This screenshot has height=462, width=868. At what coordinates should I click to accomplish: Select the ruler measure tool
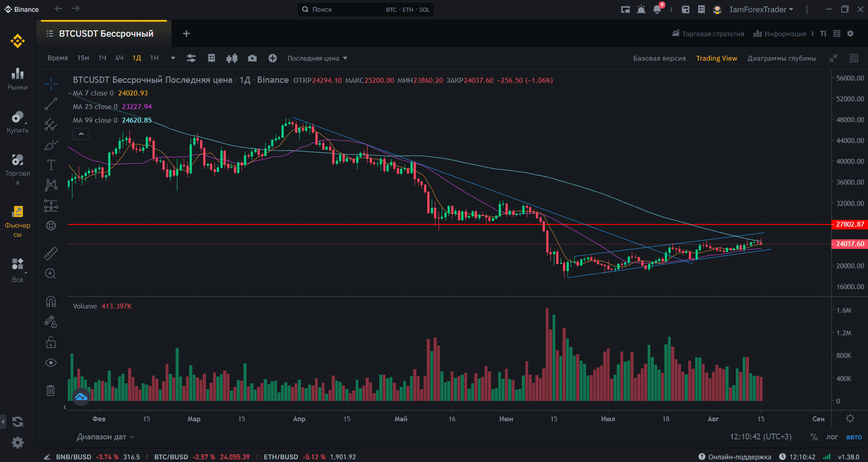tap(51, 253)
